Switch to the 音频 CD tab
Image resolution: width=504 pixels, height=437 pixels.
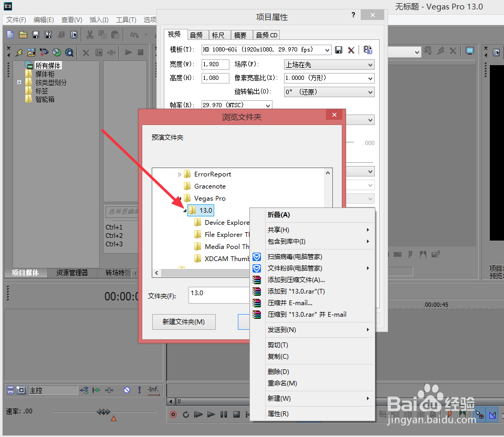pos(267,35)
